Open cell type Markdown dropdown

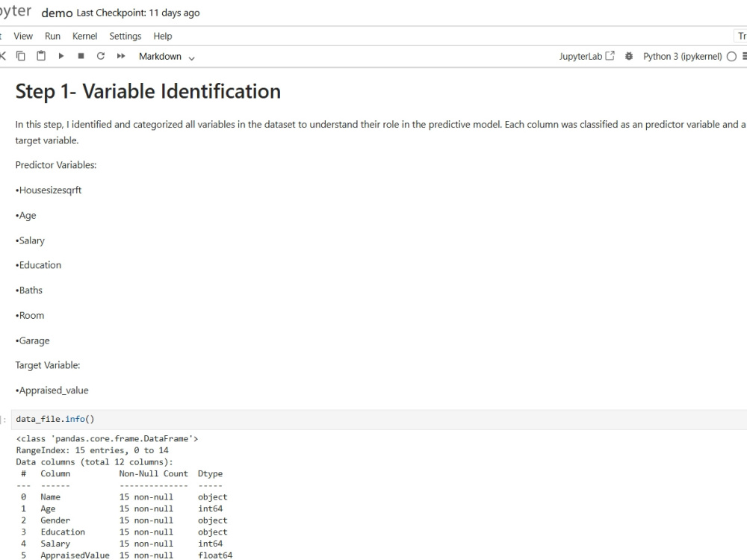click(x=167, y=57)
